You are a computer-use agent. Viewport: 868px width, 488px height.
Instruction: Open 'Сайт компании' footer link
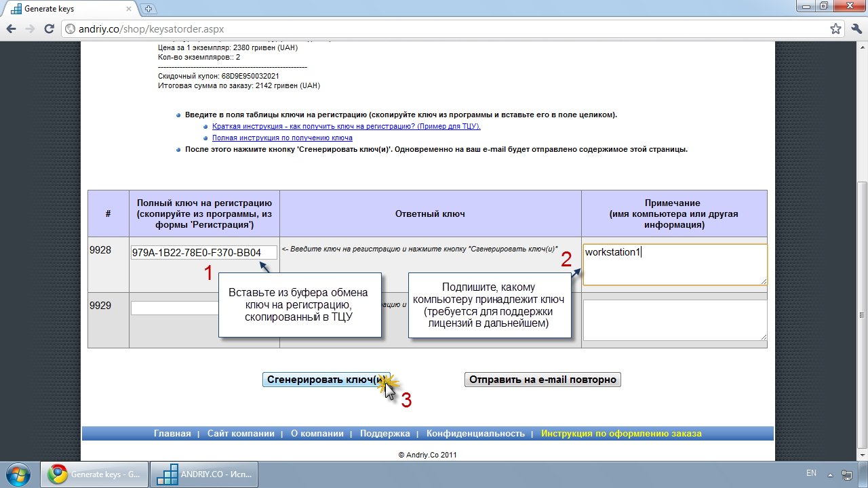pyautogui.click(x=241, y=433)
